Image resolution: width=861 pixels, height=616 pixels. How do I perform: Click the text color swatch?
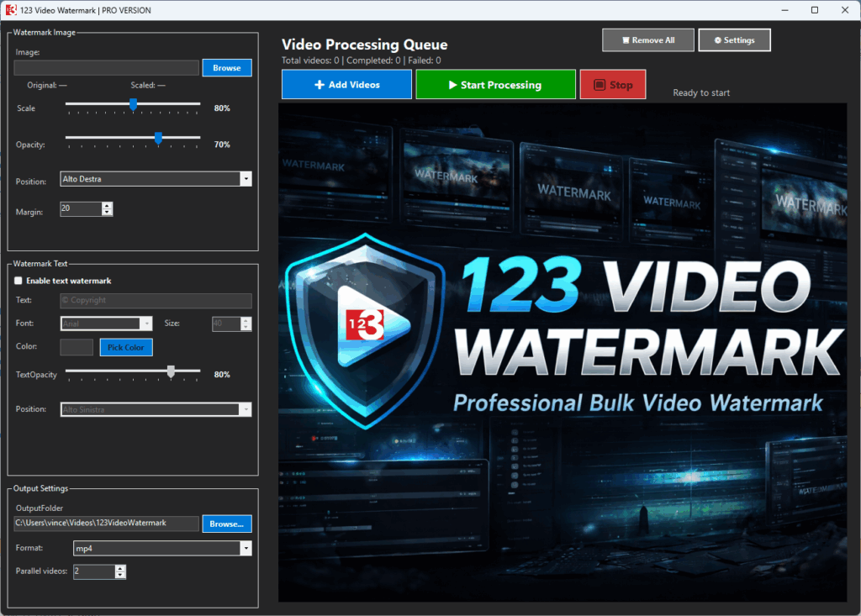(77, 347)
